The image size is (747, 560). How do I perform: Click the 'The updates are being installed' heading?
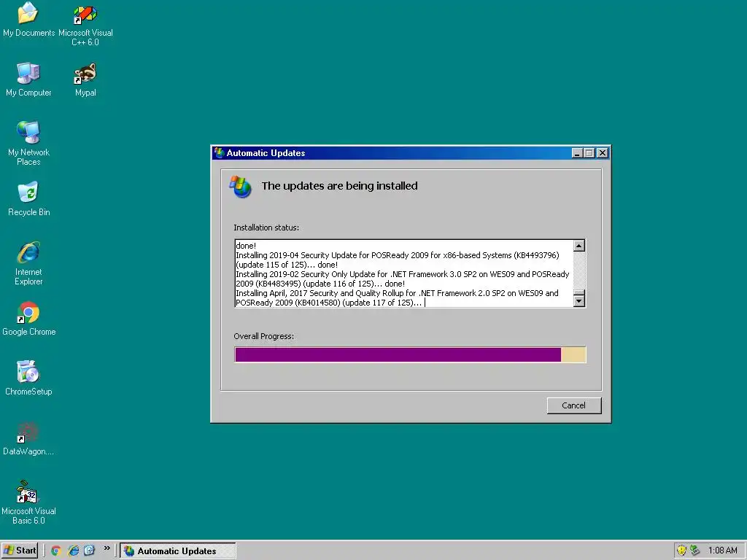click(x=339, y=186)
